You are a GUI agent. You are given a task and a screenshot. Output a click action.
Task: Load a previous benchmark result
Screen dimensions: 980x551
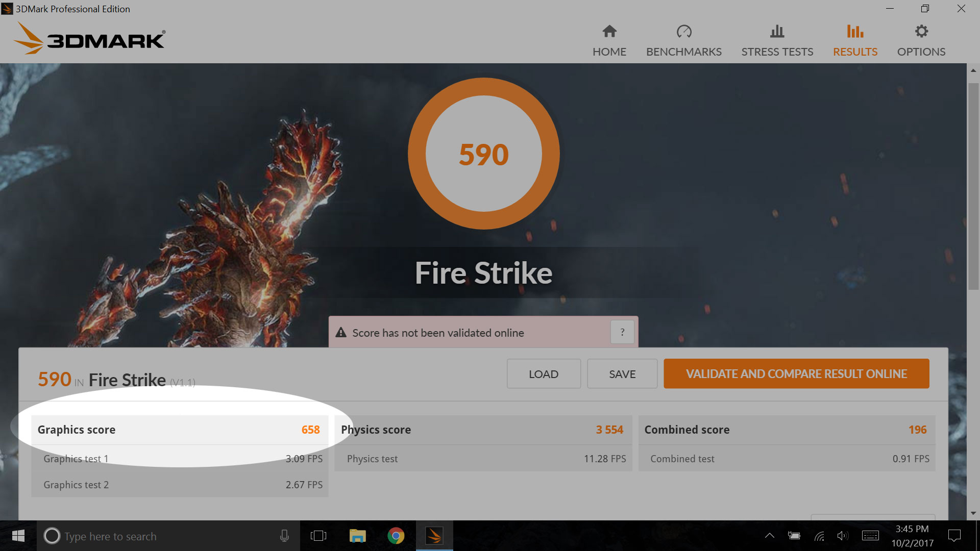(x=543, y=373)
